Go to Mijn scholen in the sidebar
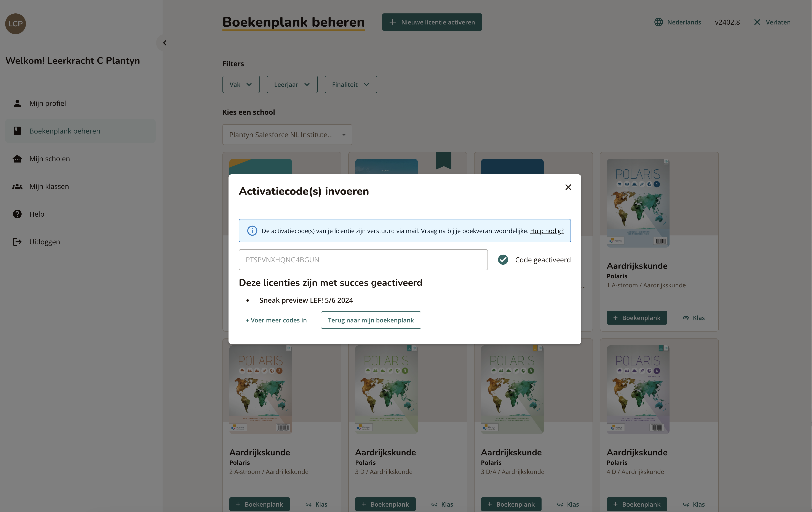The image size is (812, 512). click(50, 159)
